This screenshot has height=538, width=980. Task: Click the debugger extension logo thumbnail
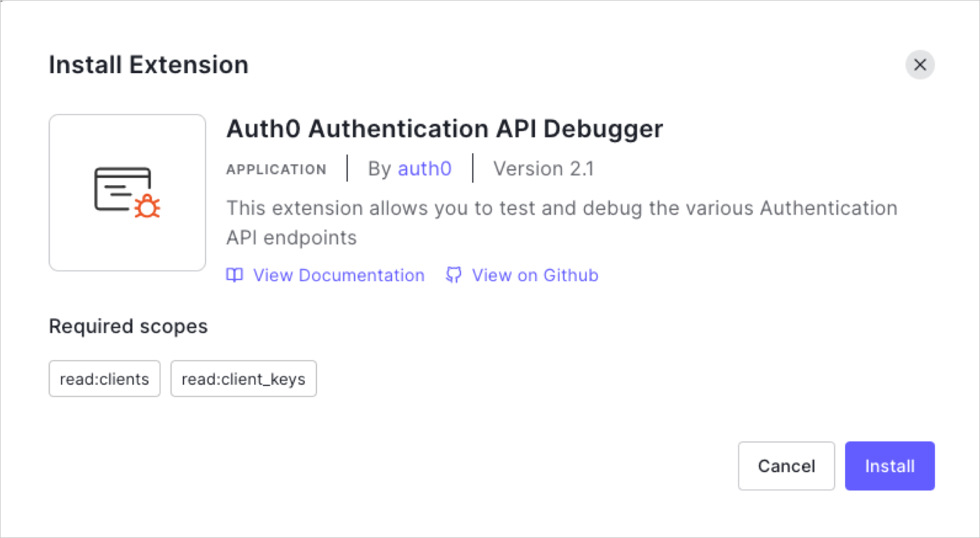tap(127, 192)
